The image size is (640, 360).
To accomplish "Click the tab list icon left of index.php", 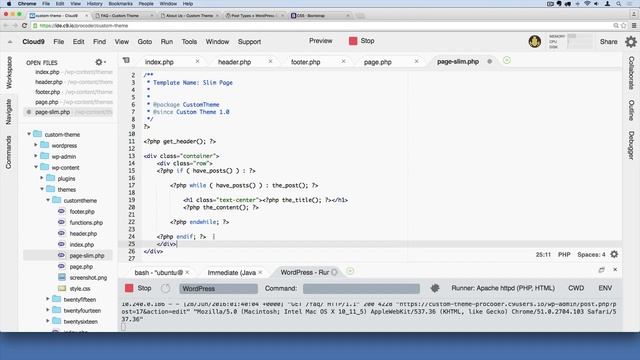I will 126,60.
